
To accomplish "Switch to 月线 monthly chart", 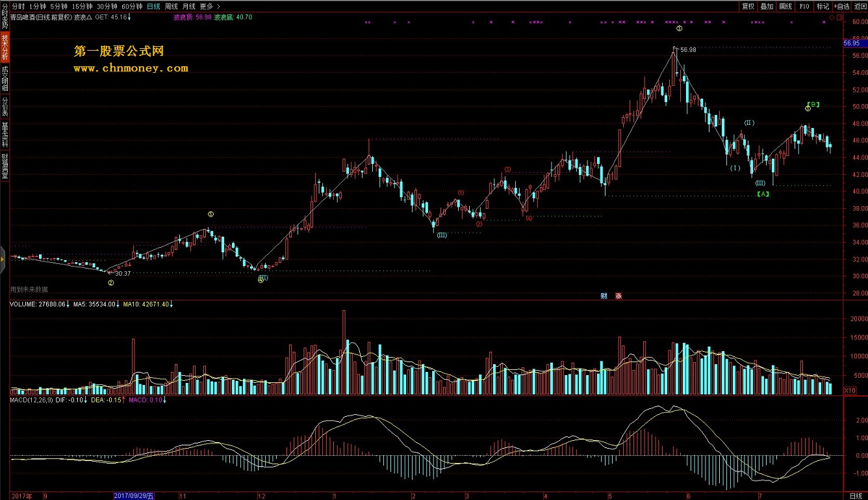I will coord(188,6).
